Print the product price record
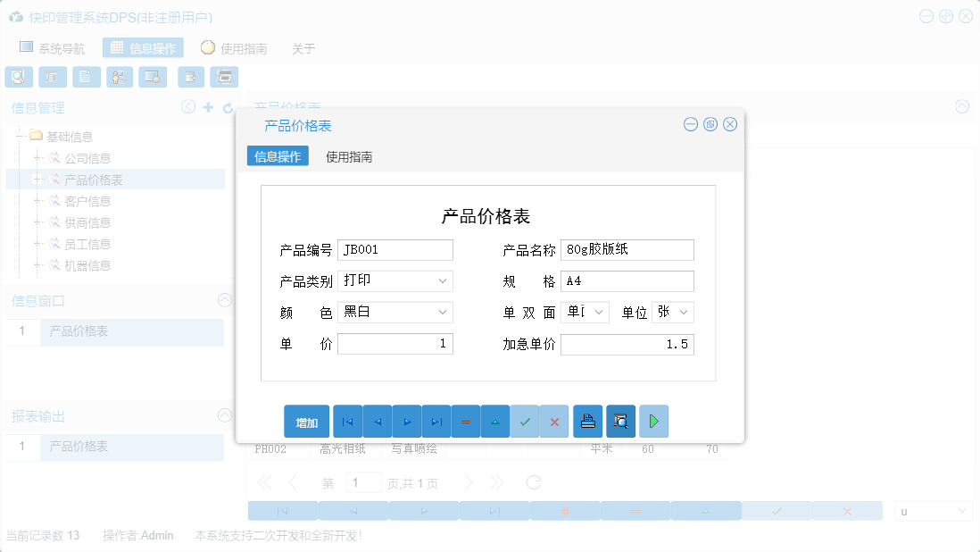980x552 pixels. click(x=586, y=421)
